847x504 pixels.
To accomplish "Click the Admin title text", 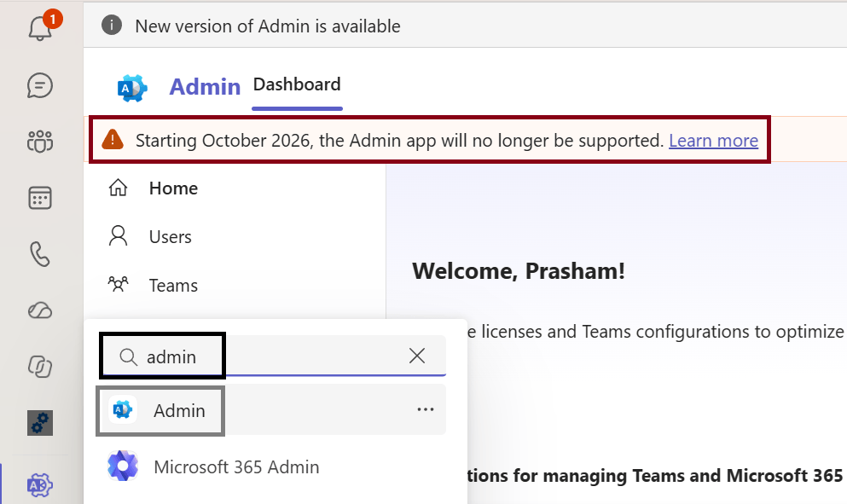I will coord(206,86).
